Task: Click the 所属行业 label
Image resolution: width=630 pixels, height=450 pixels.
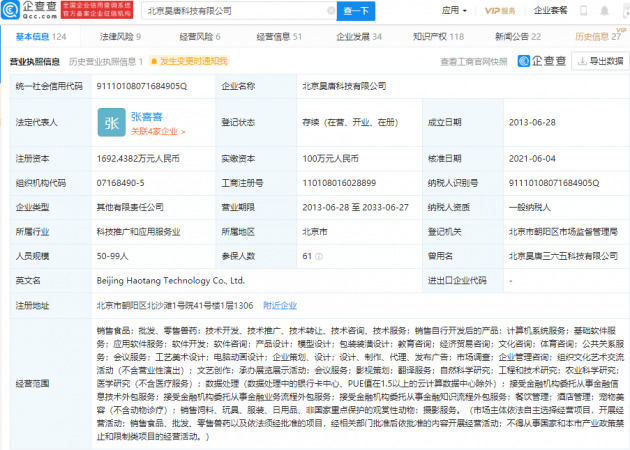Action: [x=32, y=232]
